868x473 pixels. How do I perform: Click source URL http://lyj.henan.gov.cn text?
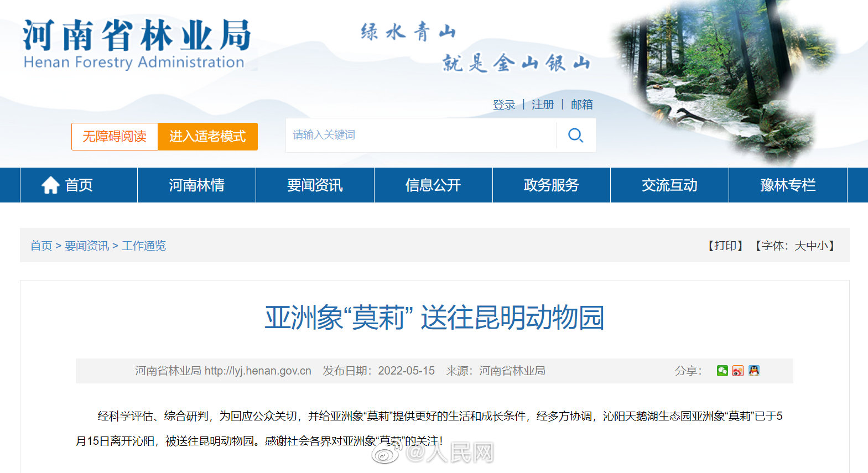(x=258, y=371)
